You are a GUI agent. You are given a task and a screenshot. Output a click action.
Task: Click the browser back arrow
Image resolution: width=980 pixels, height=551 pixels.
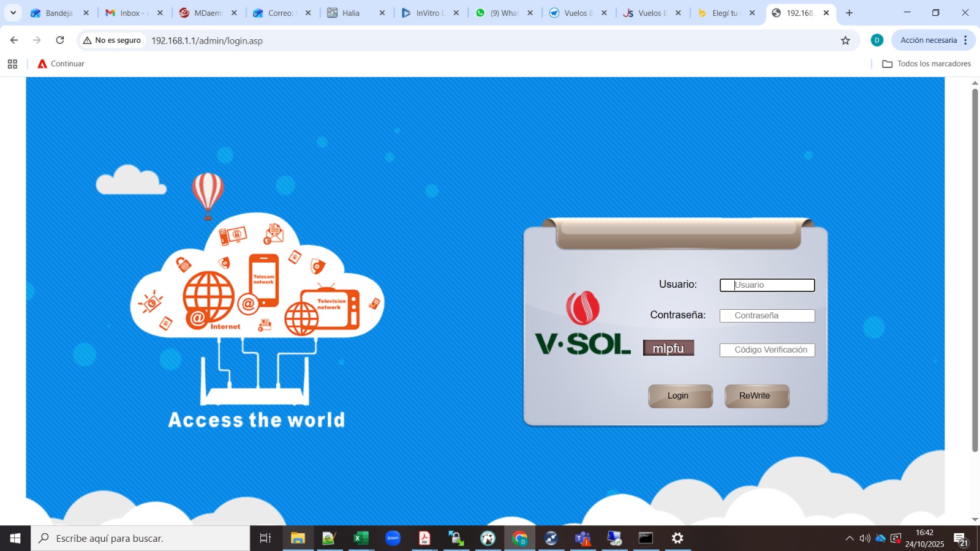coord(14,40)
